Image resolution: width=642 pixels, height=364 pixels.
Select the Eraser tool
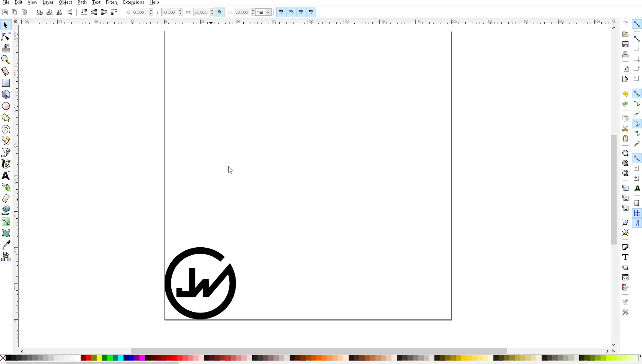(6, 199)
